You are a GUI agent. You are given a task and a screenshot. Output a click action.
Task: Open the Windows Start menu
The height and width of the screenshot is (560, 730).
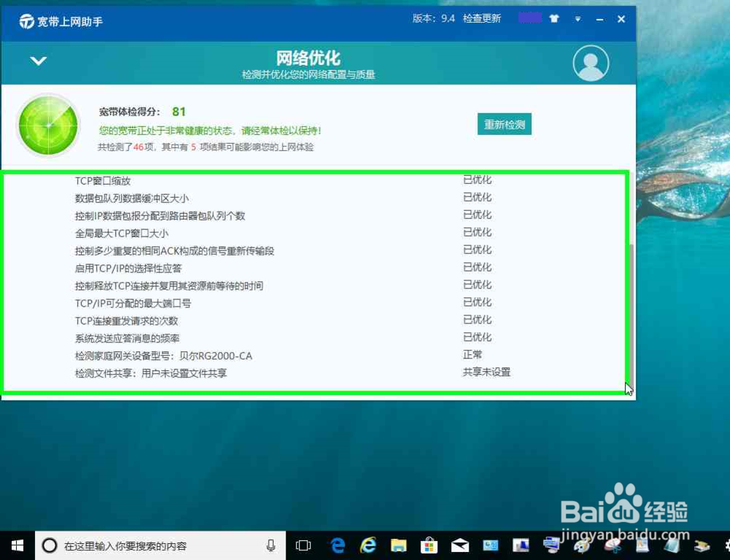pos(16,545)
